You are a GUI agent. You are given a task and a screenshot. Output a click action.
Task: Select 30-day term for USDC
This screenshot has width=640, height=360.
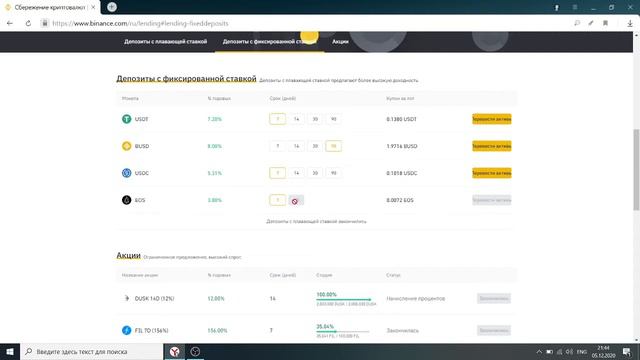point(315,173)
